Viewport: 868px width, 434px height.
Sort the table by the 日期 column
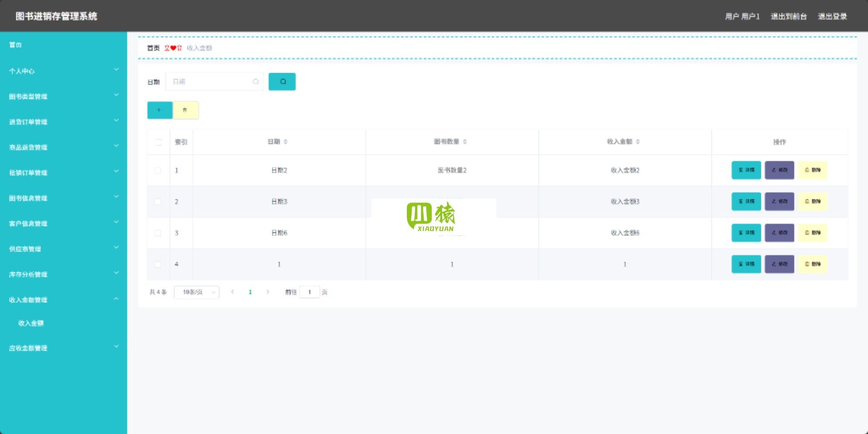[286, 142]
